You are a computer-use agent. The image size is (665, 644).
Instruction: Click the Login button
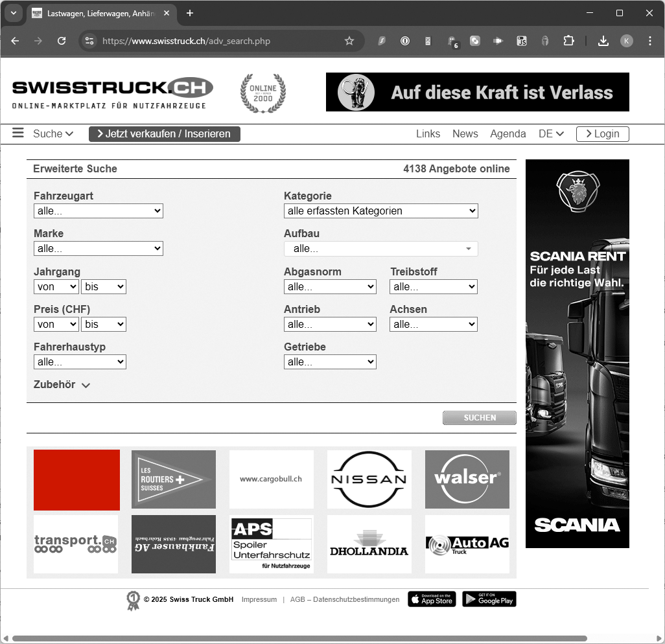[x=602, y=133]
